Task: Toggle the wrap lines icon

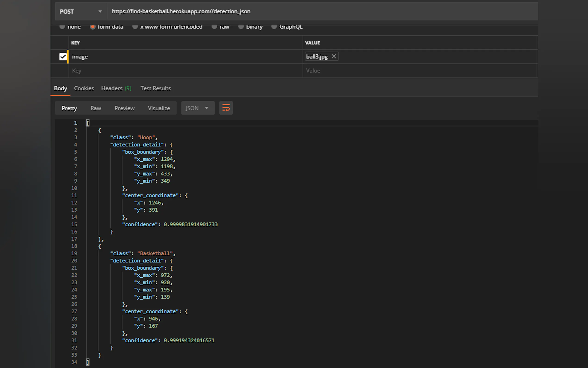Action: click(x=226, y=108)
